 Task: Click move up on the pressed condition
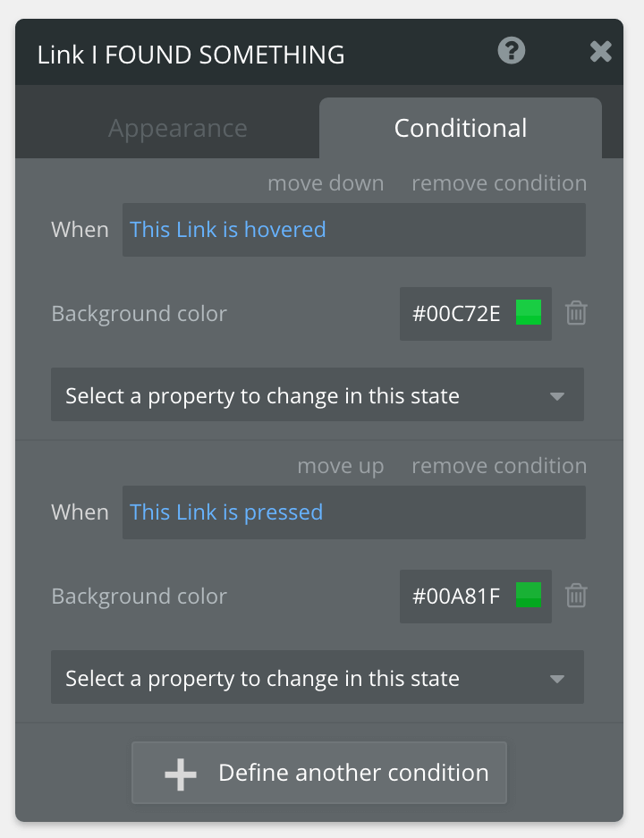tap(341, 465)
